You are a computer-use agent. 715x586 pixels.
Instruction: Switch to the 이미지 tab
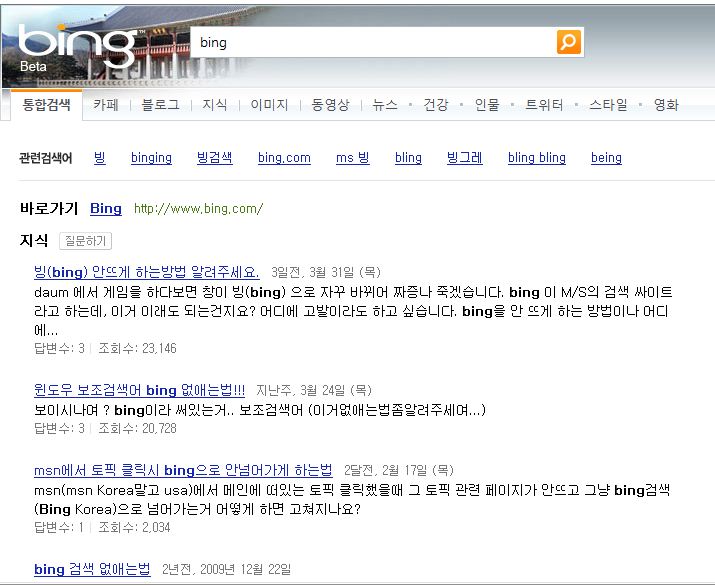269,105
